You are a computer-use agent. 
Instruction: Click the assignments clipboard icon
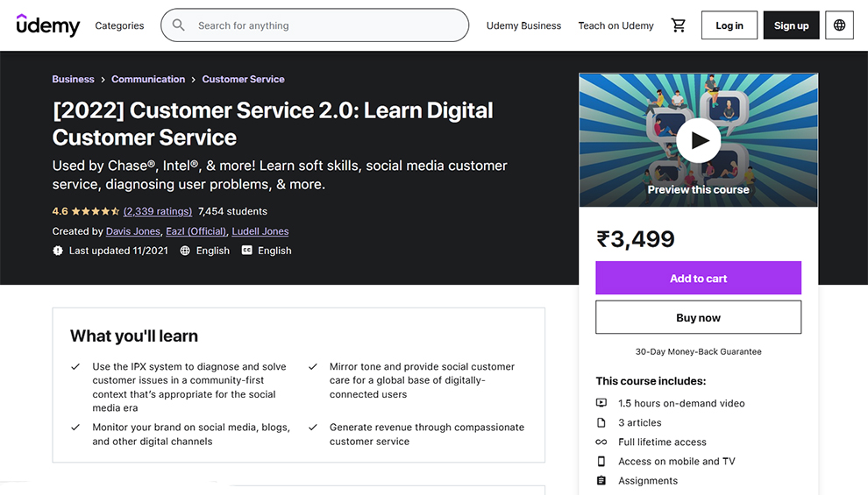click(x=601, y=481)
